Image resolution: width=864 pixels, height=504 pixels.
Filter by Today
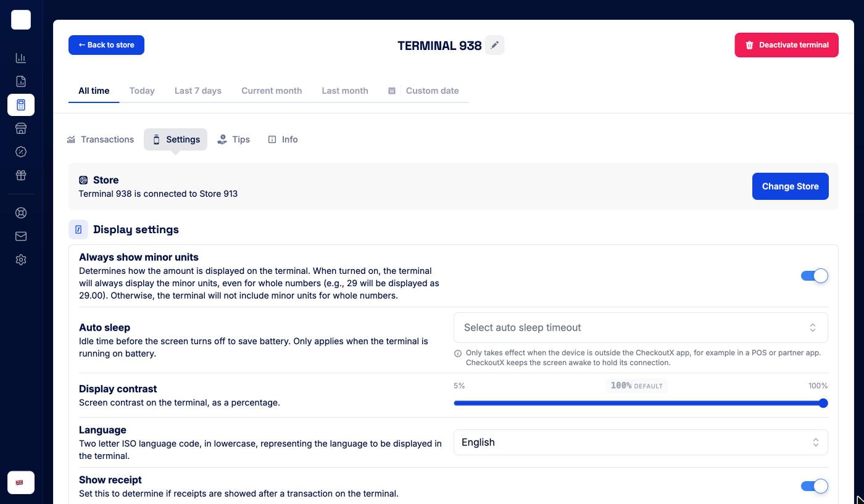pyautogui.click(x=142, y=91)
